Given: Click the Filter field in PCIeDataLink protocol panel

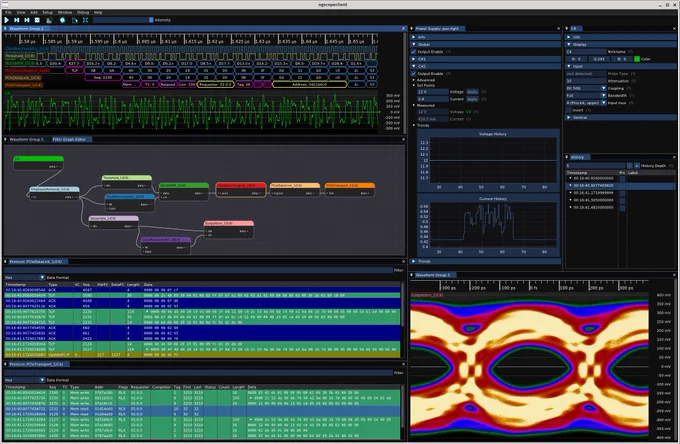Looking at the screenshot, I should [197, 270].
